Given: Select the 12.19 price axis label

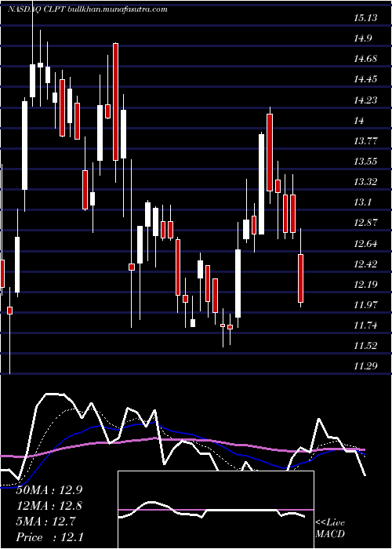Looking at the screenshot, I should tap(365, 284).
